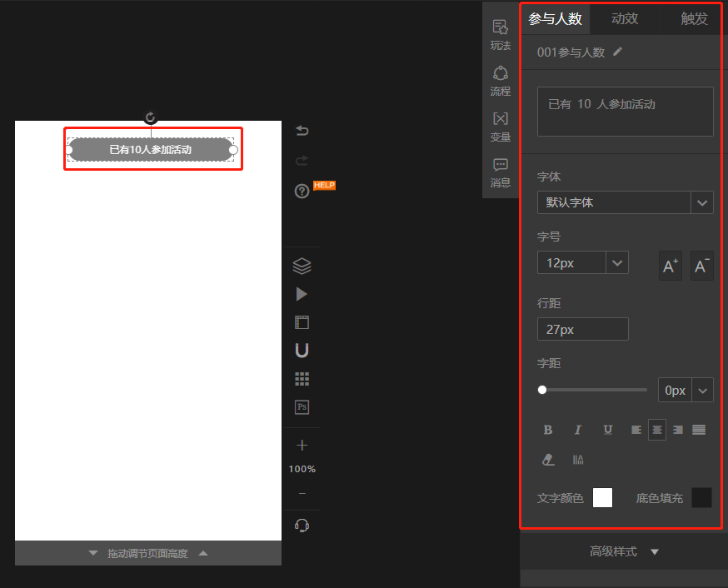Click the 字距 slider handle

tap(542, 390)
